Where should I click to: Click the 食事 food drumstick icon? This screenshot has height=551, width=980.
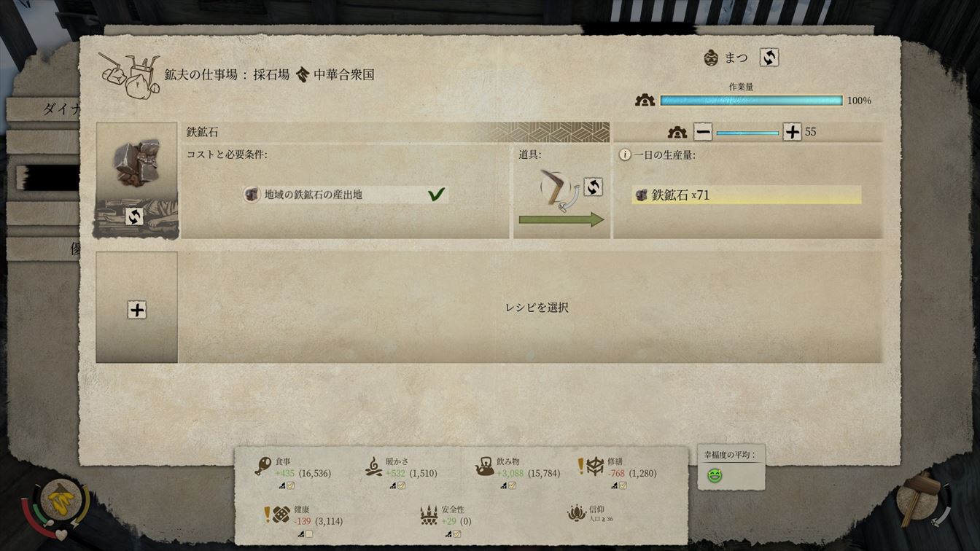click(262, 466)
